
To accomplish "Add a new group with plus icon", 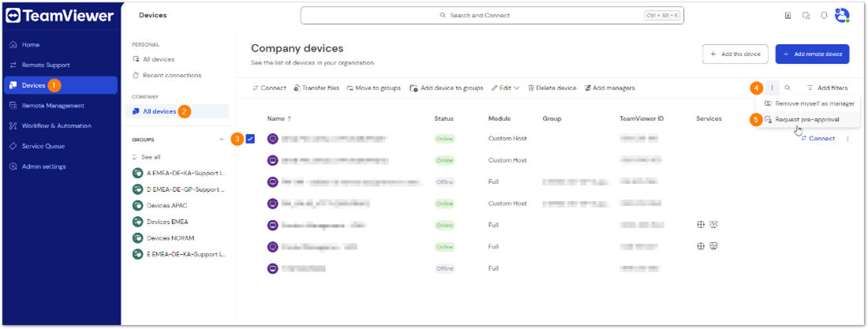I will point(222,140).
